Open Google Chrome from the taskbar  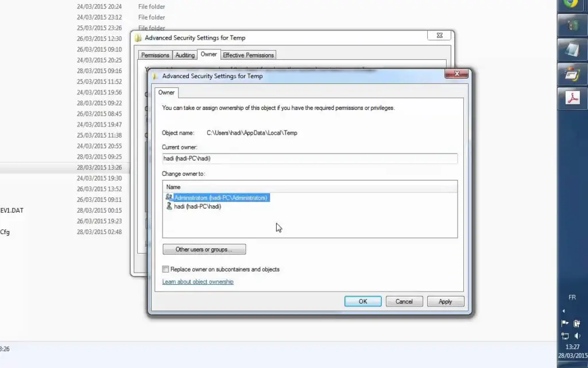click(572, 3)
